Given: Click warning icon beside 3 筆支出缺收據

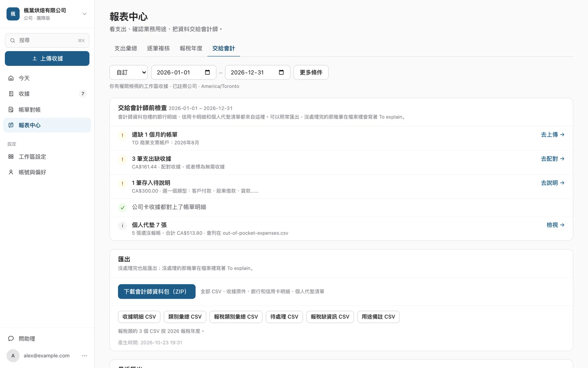Looking at the screenshot, I should [x=122, y=159].
